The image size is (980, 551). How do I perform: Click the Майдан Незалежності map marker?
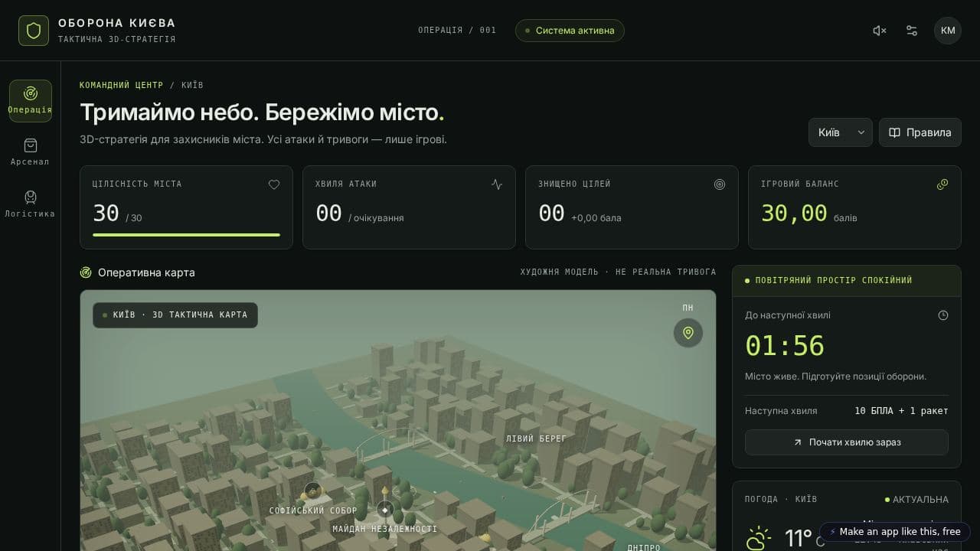pos(385,510)
